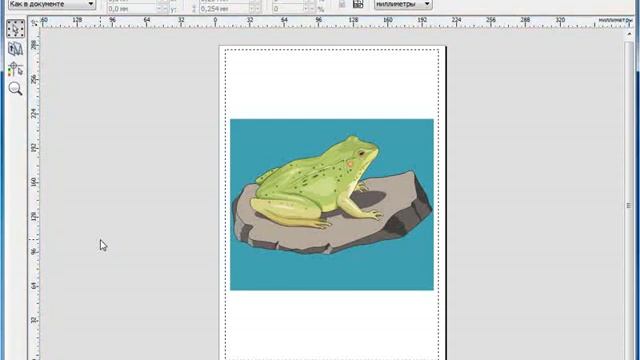The height and width of the screenshot is (360, 640).
Task: Click the '0,0 мм' position field
Action: click(133, 9)
